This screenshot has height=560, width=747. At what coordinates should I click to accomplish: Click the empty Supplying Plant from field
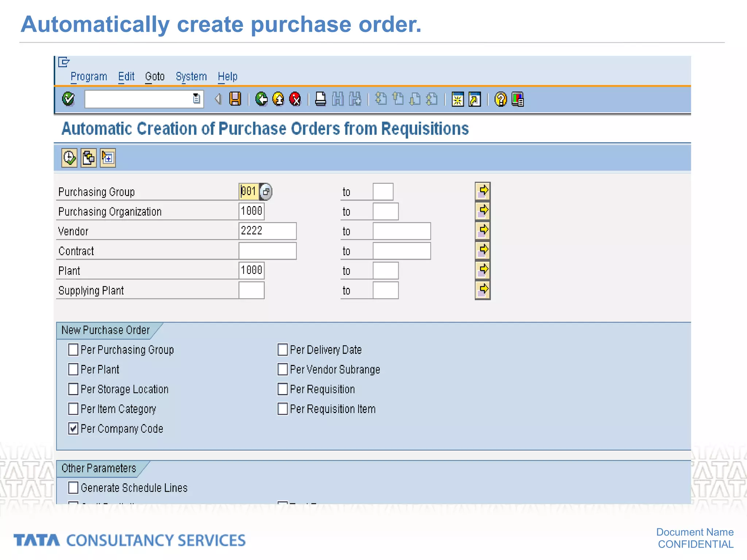(252, 290)
